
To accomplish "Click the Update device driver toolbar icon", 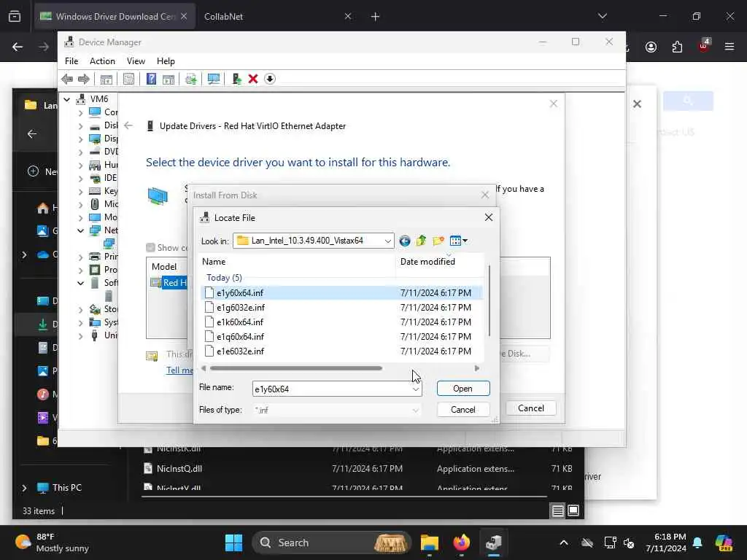I will point(236,79).
